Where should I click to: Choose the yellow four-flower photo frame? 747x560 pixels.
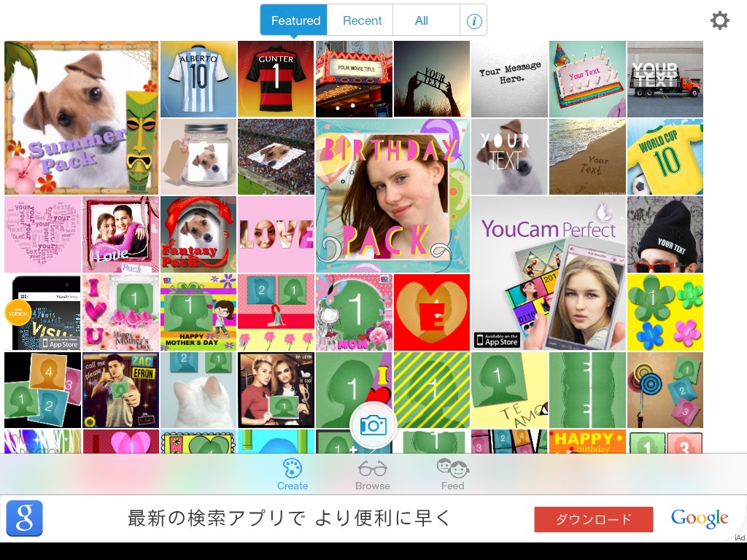pos(665,312)
